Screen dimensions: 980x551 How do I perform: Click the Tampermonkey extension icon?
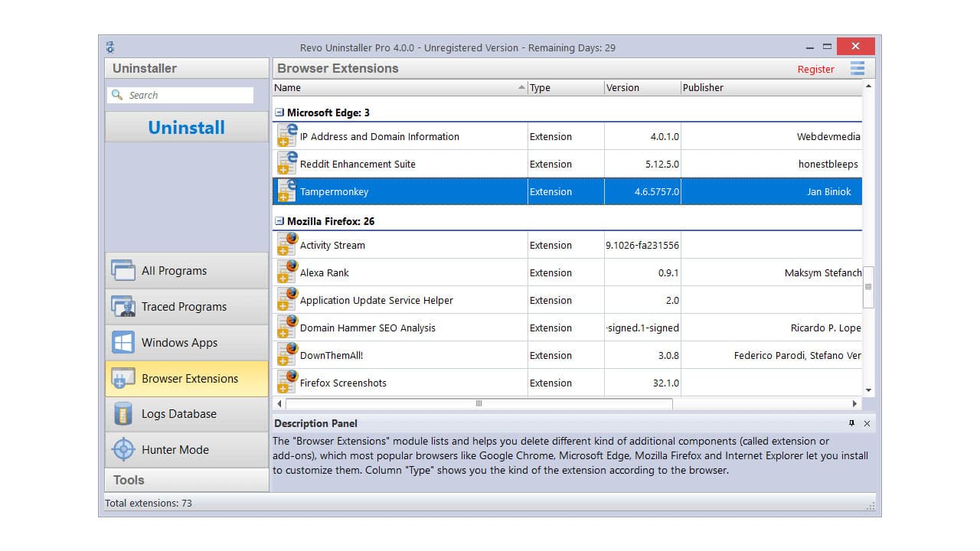click(286, 191)
